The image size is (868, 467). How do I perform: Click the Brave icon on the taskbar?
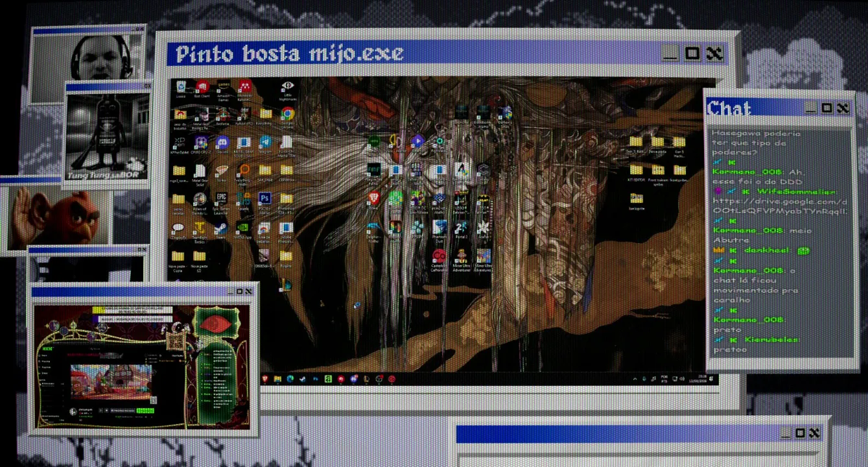click(264, 379)
